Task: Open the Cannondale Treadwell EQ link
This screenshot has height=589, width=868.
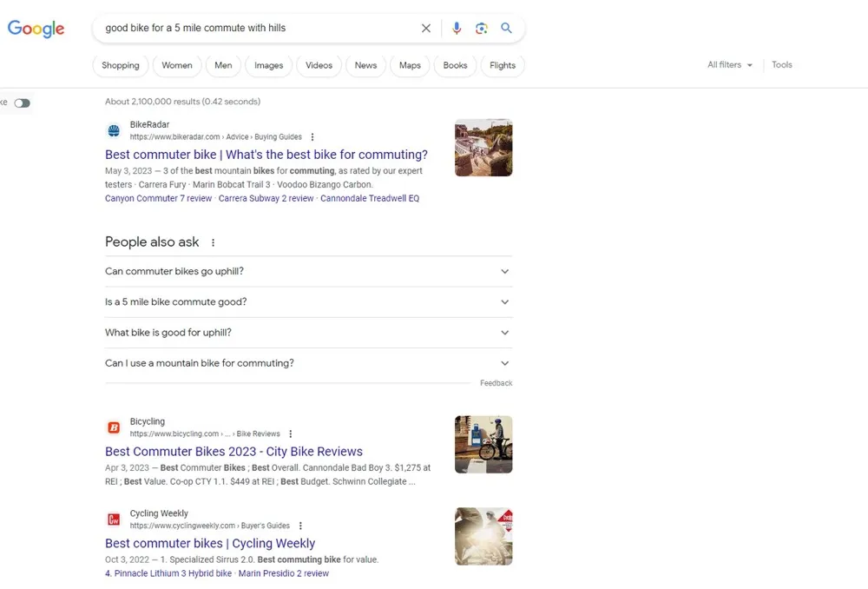Action: [x=370, y=198]
